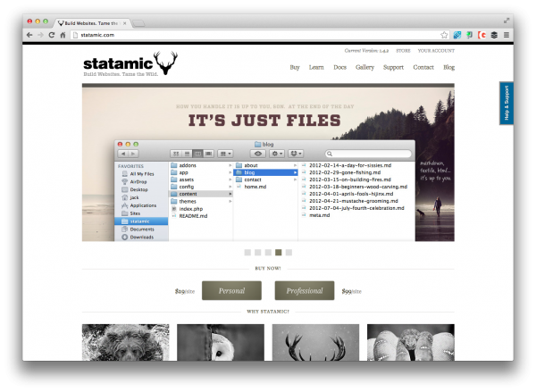Screen dimensions: 536x392
Task: Switch Finder to column view
Action: click(x=197, y=154)
